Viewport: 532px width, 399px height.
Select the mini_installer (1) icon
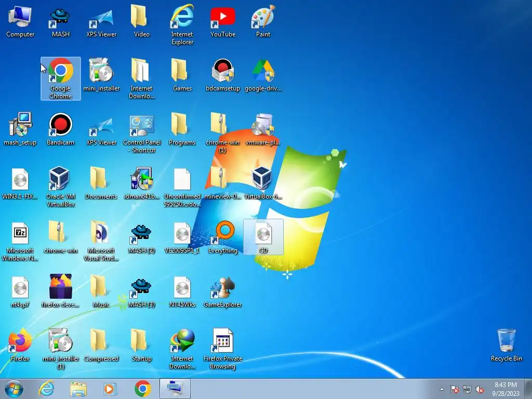60,349
